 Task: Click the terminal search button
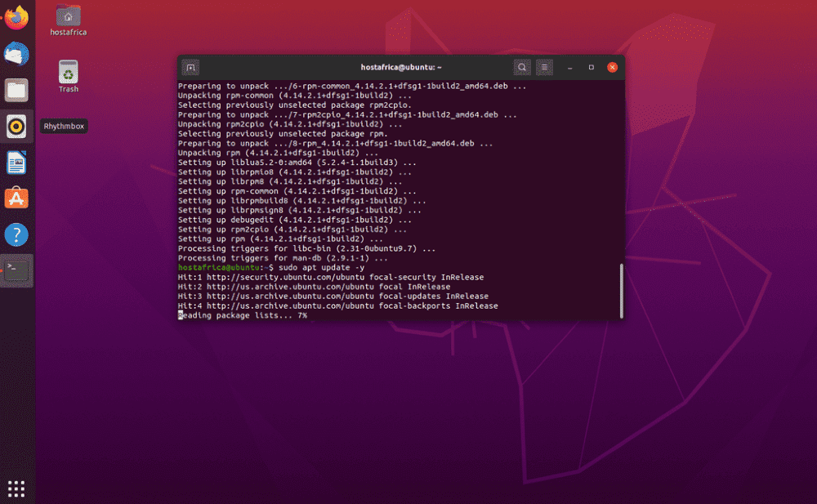[522, 67]
